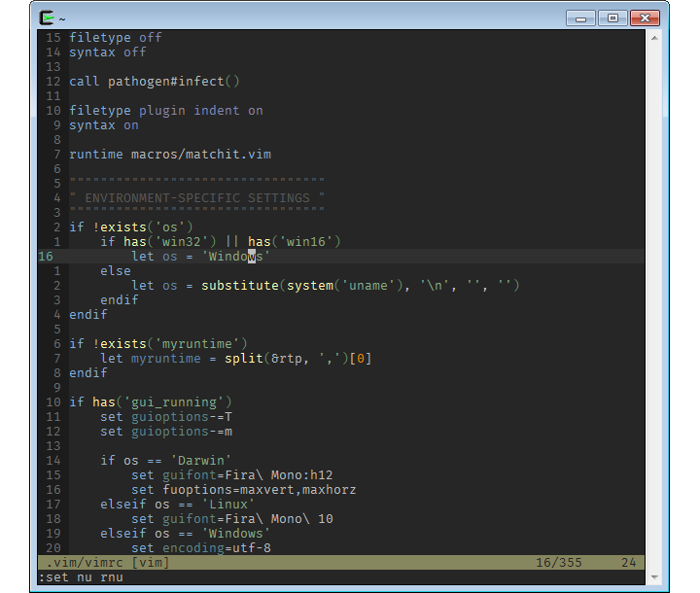700x593 pixels.
Task: Click the line if !exists('os')
Action: [131, 227]
